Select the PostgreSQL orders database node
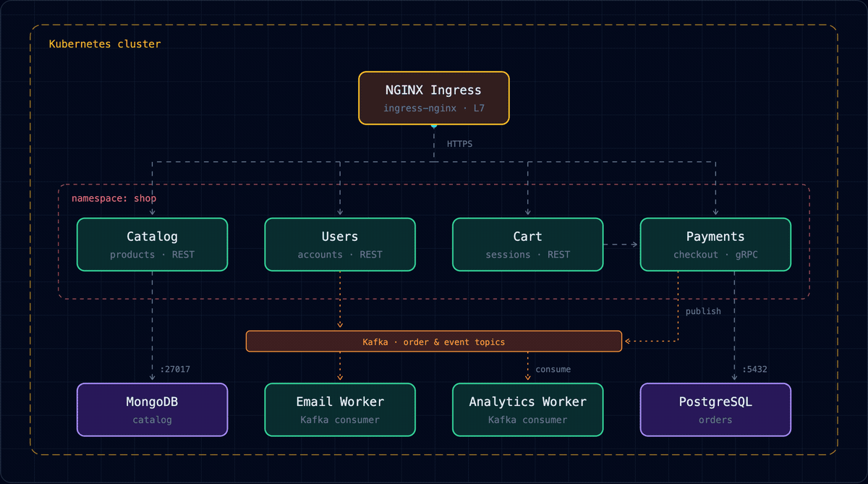 715,409
